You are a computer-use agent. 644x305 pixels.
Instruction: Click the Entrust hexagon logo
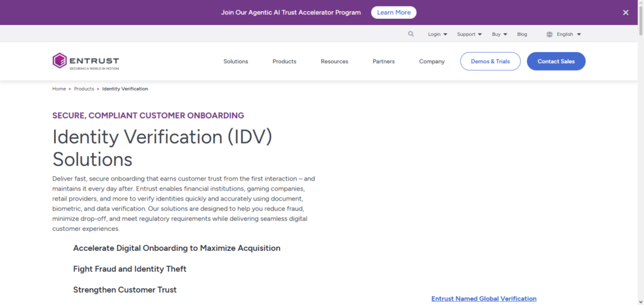click(60, 61)
